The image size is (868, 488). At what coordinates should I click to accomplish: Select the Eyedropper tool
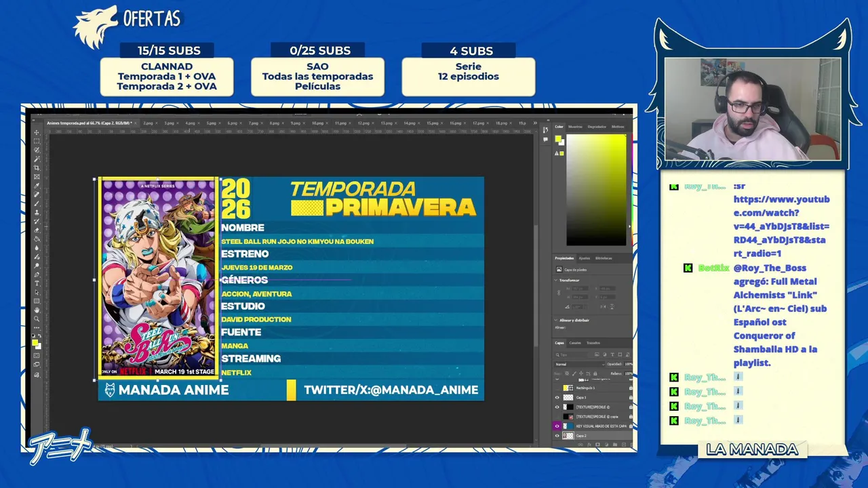36,186
